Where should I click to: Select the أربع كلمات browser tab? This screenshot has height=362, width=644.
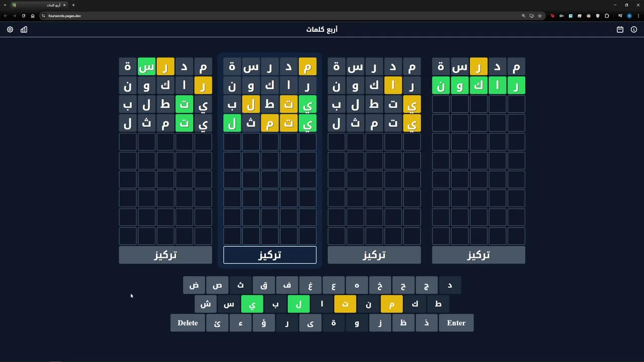(39, 5)
